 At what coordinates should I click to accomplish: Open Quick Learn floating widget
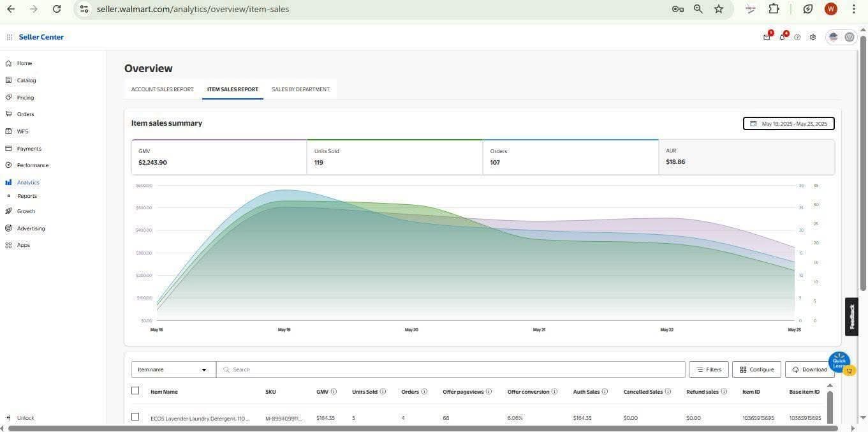[839, 362]
